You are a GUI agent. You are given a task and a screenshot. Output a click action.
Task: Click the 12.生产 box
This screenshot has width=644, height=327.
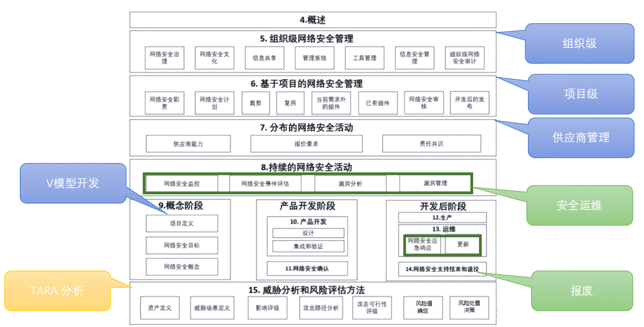[442, 217]
